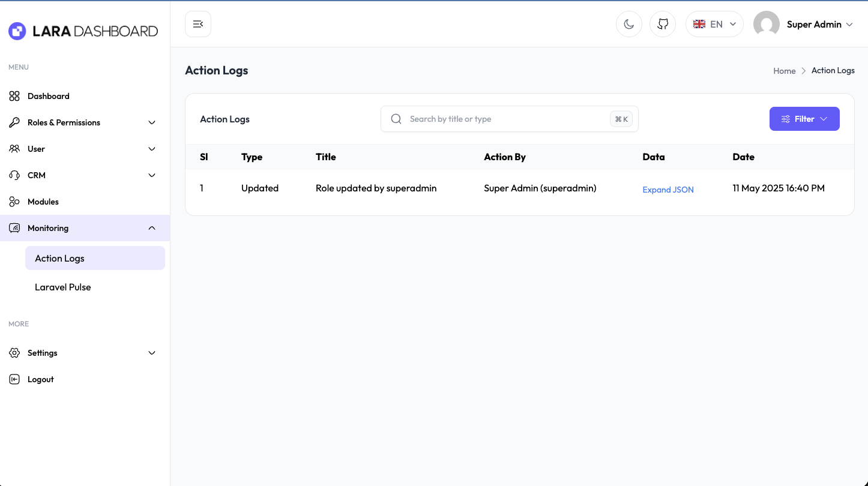868x486 pixels.
Task: Toggle dark mode with the moon icon
Action: pos(629,24)
